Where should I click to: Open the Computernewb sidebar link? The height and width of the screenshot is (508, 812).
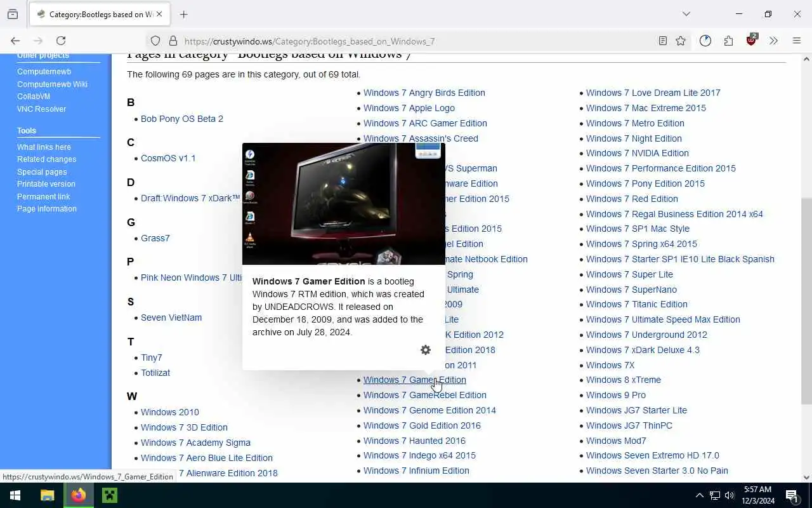[44, 72]
